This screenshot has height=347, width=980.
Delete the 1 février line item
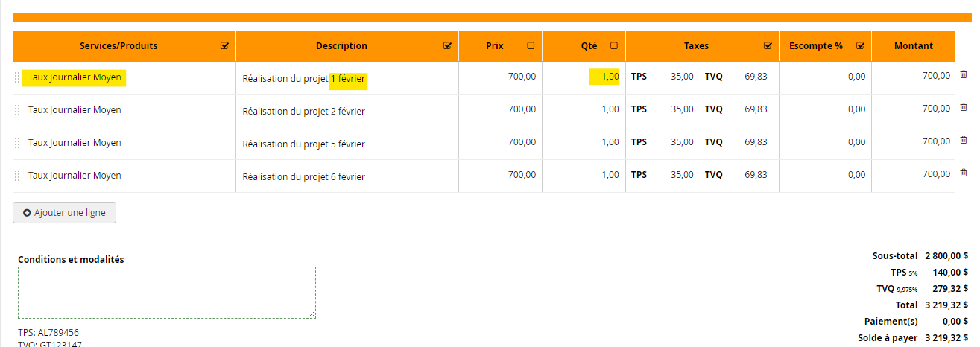[963, 74]
